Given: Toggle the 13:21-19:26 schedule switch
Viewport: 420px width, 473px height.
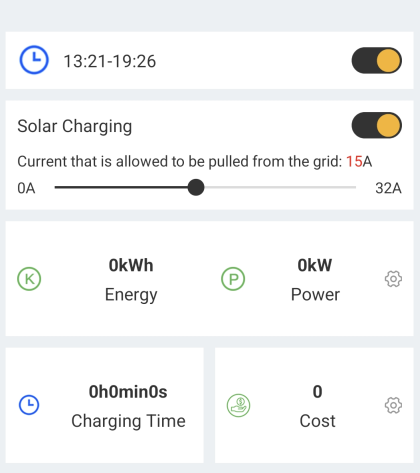Looking at the screenshot, I should 377,60.
